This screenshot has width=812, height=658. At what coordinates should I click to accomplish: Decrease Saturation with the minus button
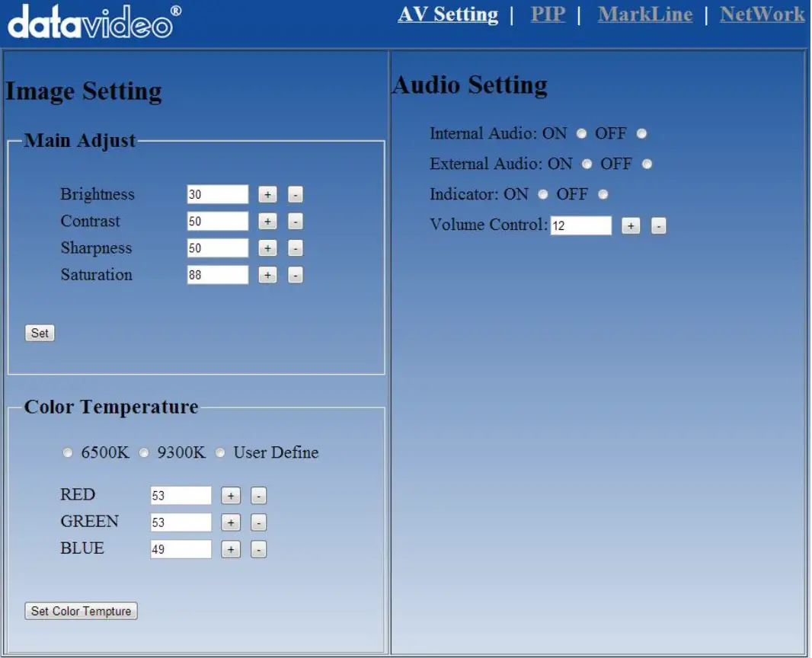click(x=296, y=276)
